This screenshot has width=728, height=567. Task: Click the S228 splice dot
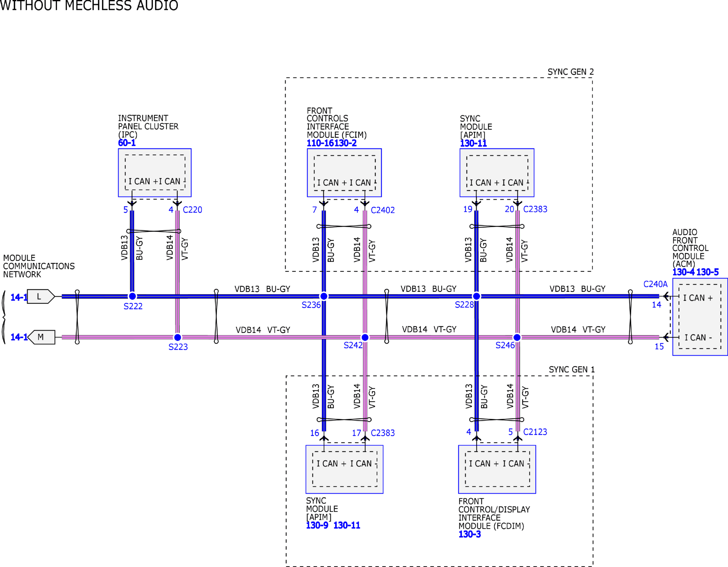(476, 296)
